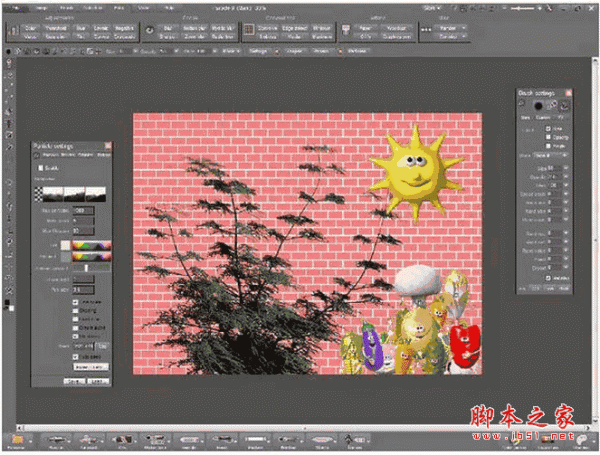Toggle the Angle checkbox in Brush settings

(548, 146)
